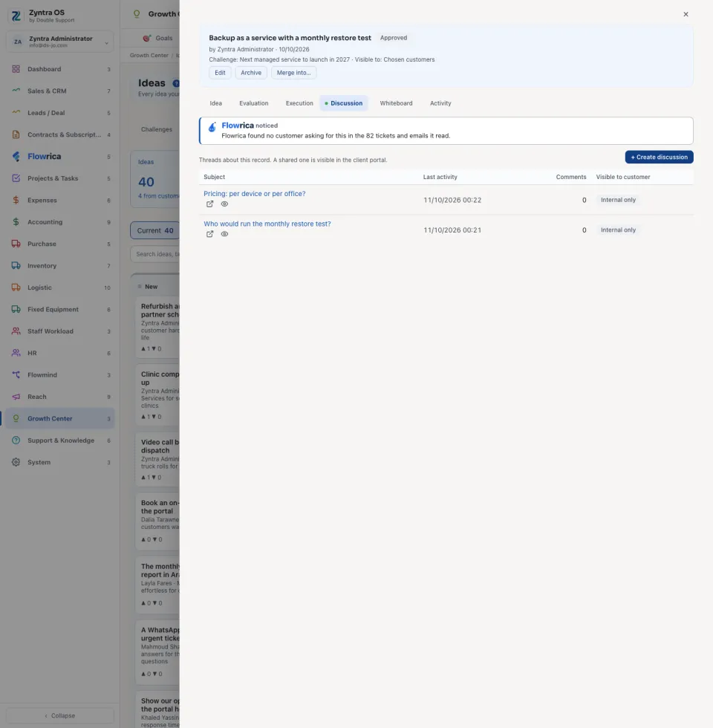Click the Last activity column header
Screen dimensions: 713x728
tap(440, 177)
